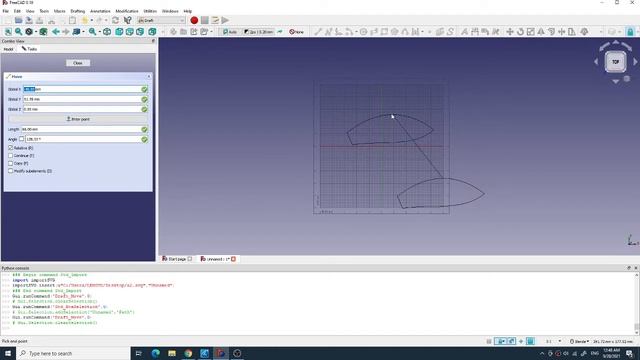The image size is (640, 360).
Task: Expand the zoom options dropdown arrow
Action: click(x=100, y=32)
